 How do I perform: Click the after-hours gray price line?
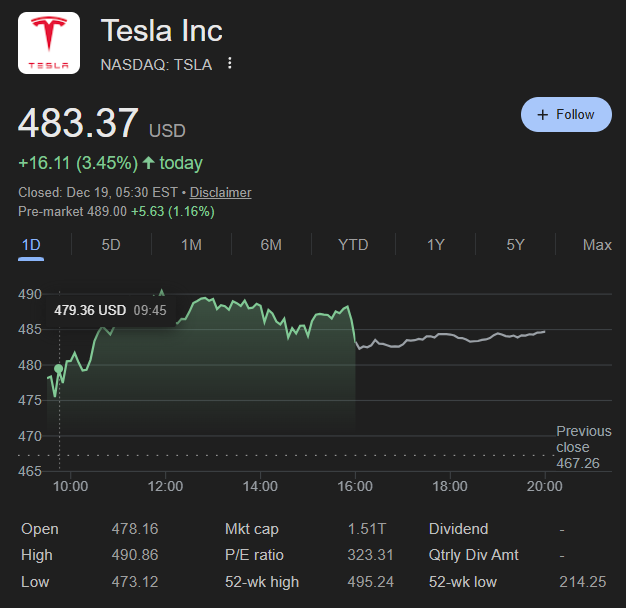450,339
